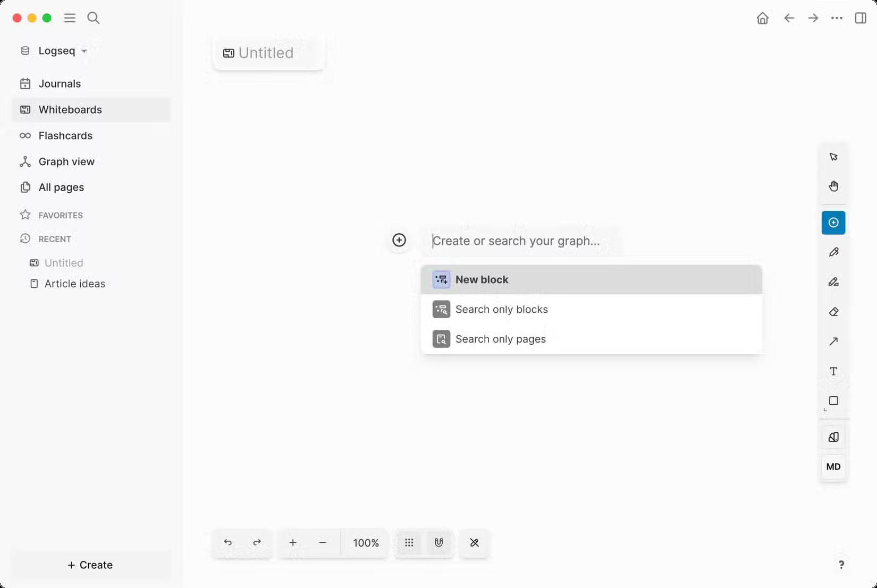Toggle the right sidebar panel

click(860, 18)
